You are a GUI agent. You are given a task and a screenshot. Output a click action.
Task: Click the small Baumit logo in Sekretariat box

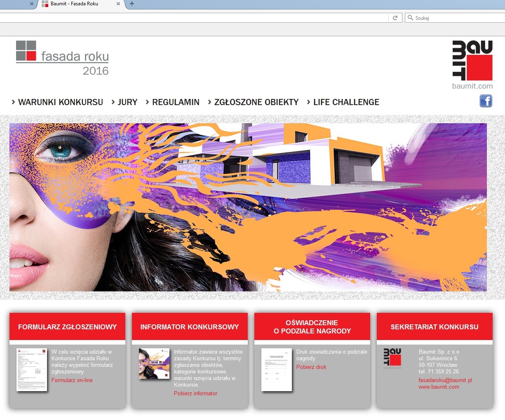392,358
